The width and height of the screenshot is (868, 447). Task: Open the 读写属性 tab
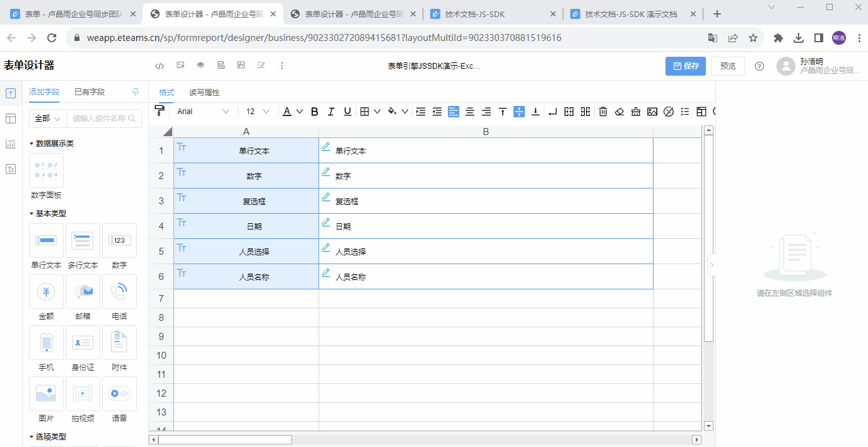click(x=204, y=92)
